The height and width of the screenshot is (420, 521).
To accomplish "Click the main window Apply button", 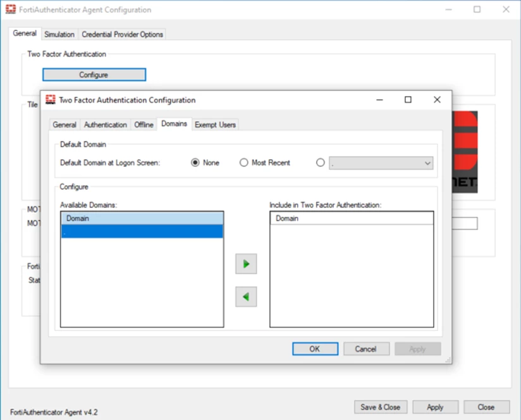I will click(x=435, y=407).
